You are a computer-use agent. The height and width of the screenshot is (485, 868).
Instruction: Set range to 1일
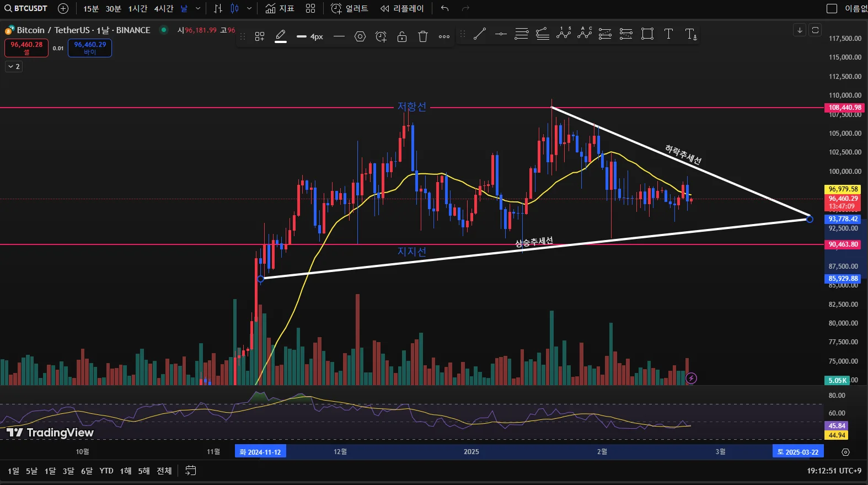point(14,471)
